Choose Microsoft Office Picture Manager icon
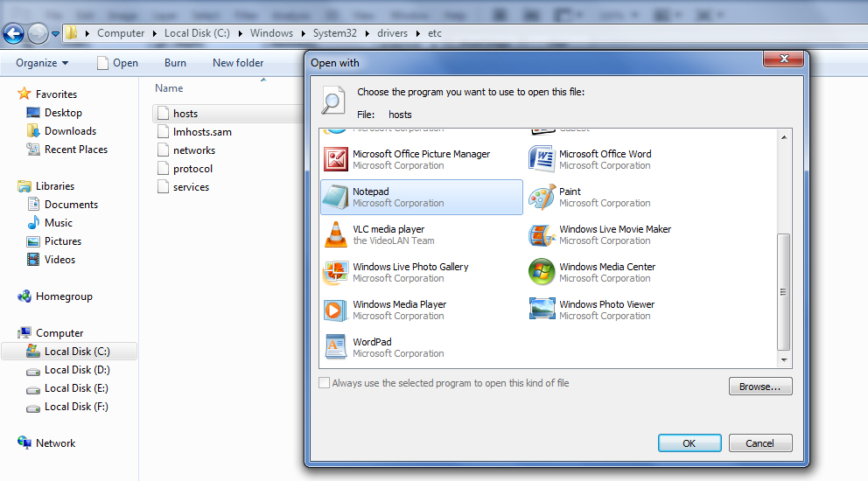 point(335,159)
